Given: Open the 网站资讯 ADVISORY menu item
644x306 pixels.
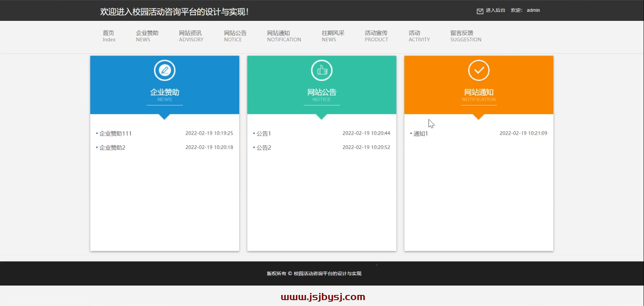Looking at the screenshot, I should (191, 36).
